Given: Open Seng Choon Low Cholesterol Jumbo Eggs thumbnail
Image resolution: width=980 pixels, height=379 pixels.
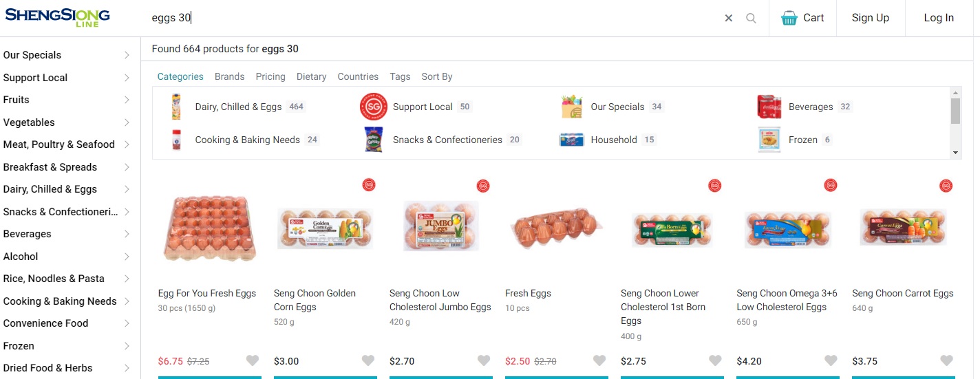Looking at the screenshot, I should point(440,226).
